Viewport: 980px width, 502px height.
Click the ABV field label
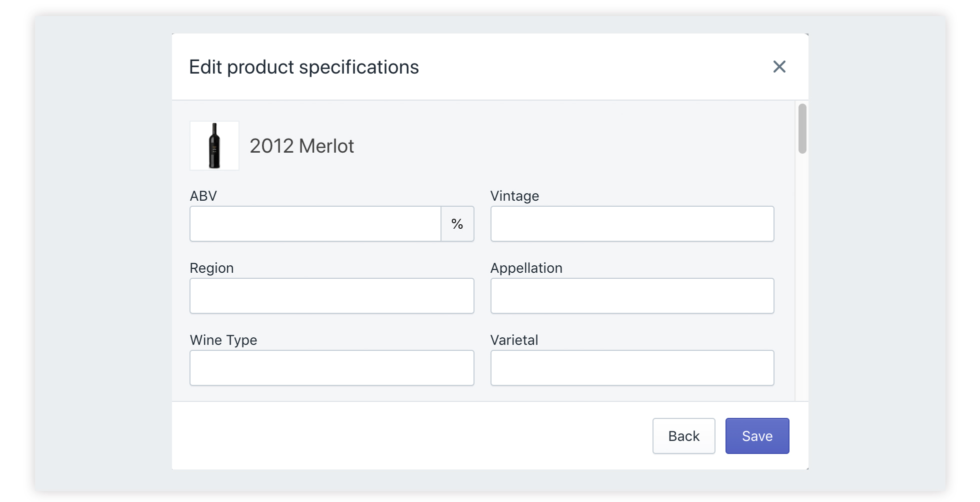203,196
